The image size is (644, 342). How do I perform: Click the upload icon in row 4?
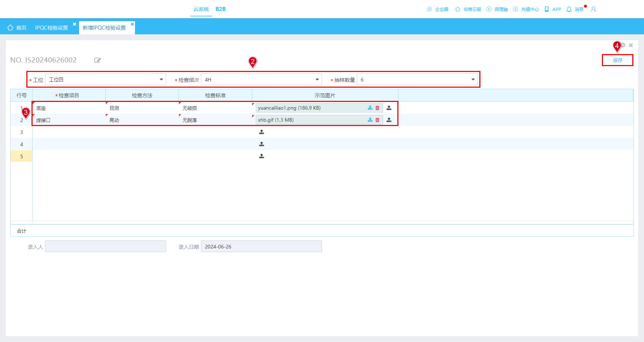pyautogui.click(x=262, y=144)
